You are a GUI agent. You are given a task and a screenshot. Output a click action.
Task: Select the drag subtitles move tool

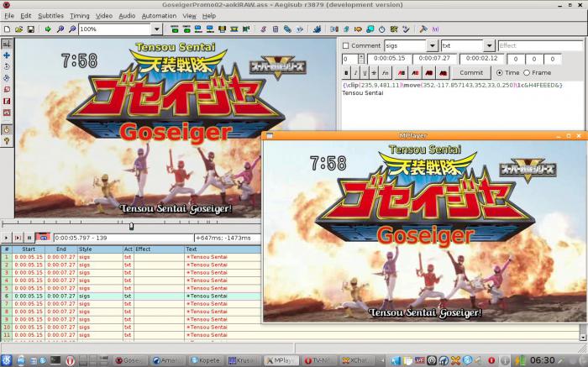(7, 55)
